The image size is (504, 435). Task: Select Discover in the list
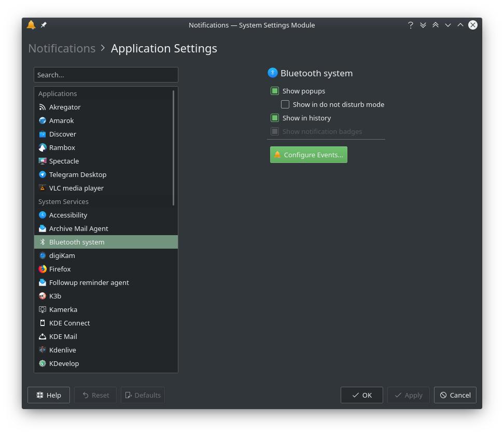[106, 134]
